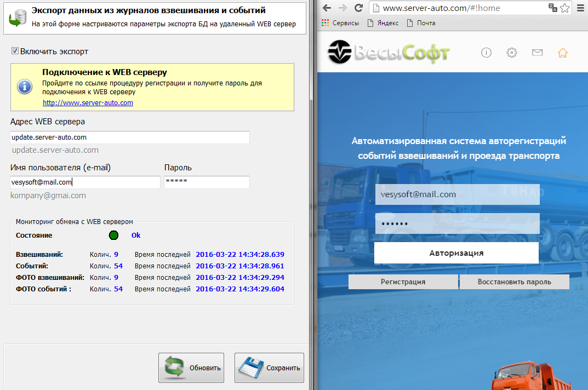Screen dimensions: 588x390
Task: Open the Chrome hamburger menu
Action: click(x=580, y=8)
